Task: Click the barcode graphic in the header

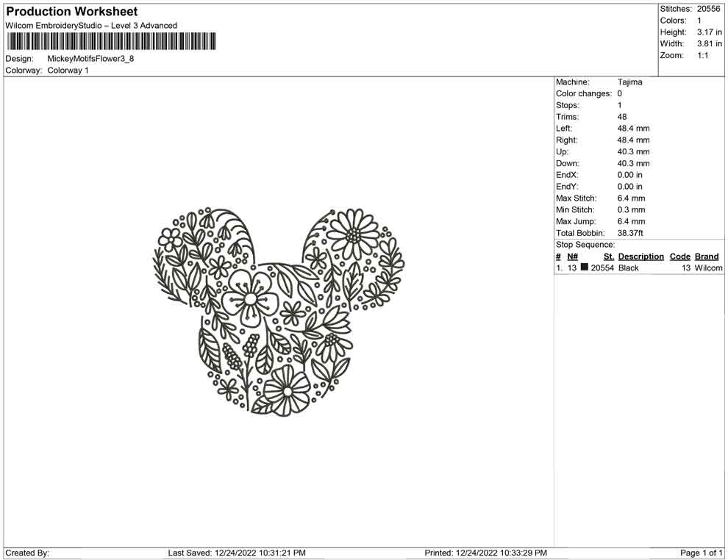Action: click(x=112, y=41)
